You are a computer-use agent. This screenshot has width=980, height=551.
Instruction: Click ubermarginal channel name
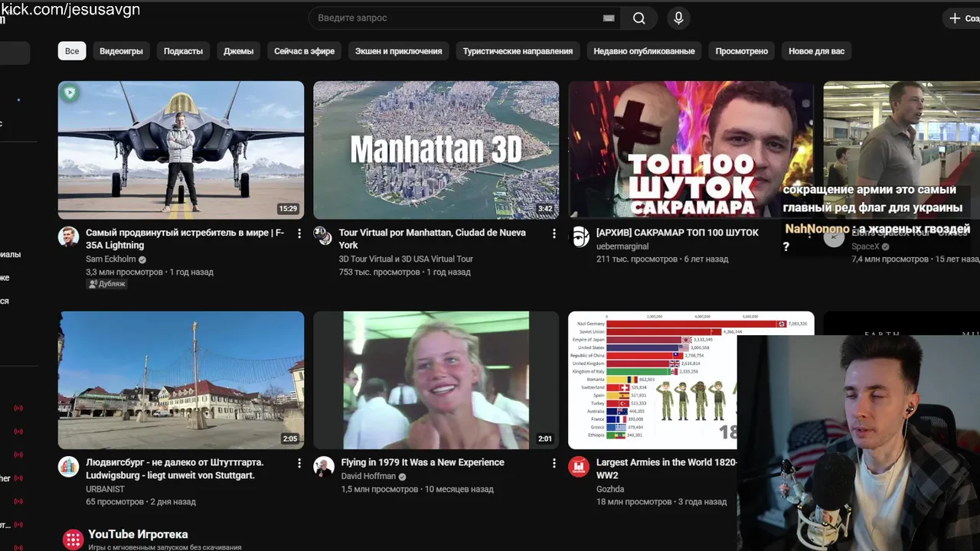pyautogui.click(x=622, y=246)
